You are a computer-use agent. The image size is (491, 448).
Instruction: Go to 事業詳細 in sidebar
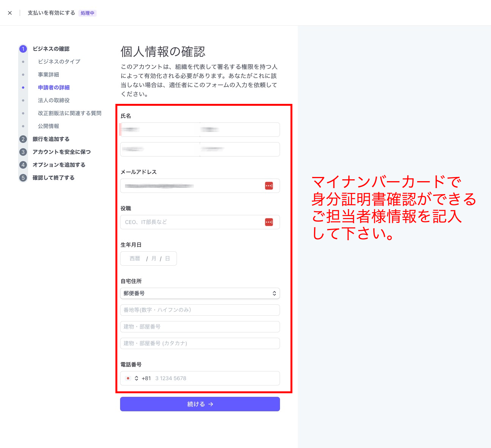(48, 75)
